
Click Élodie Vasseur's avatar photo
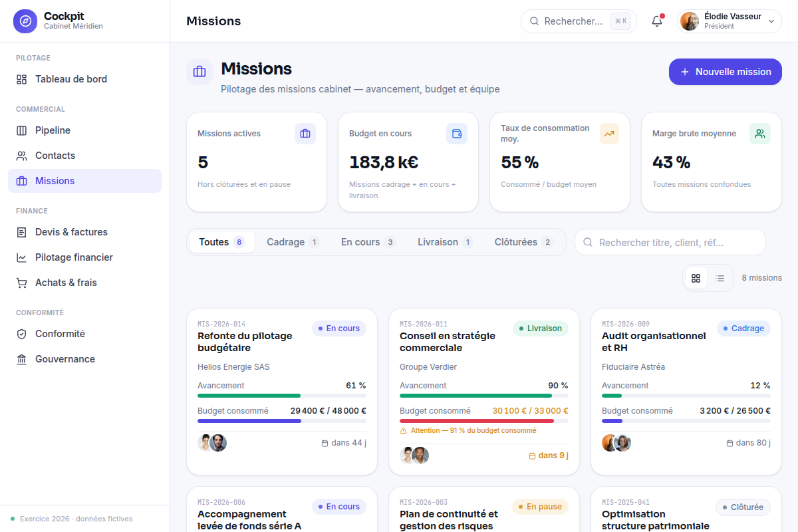click(690, 21)
